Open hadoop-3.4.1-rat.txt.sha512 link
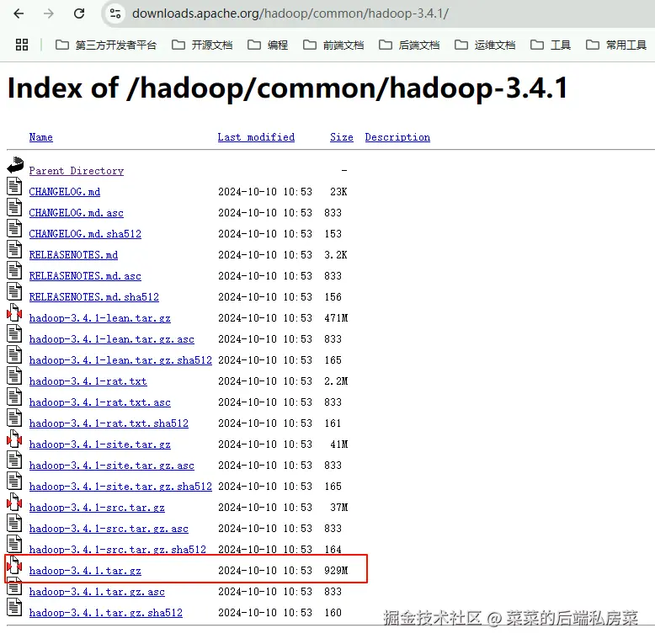 [109, 423]
